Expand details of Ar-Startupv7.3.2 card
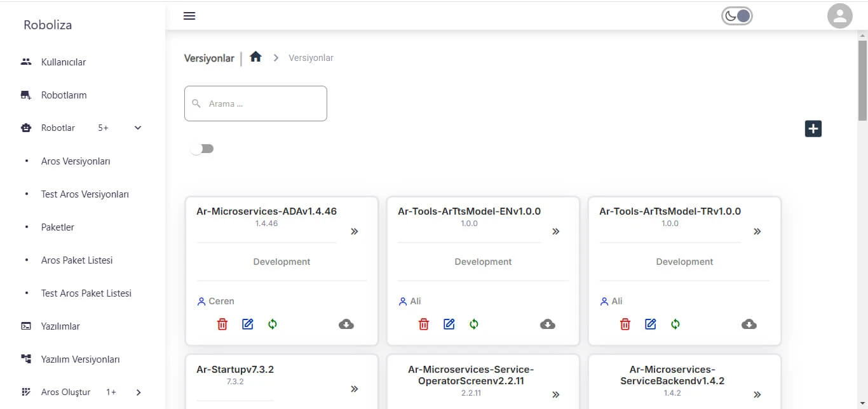Image resolution: width=868 pixels, height=409 pixels. point(355,389)
